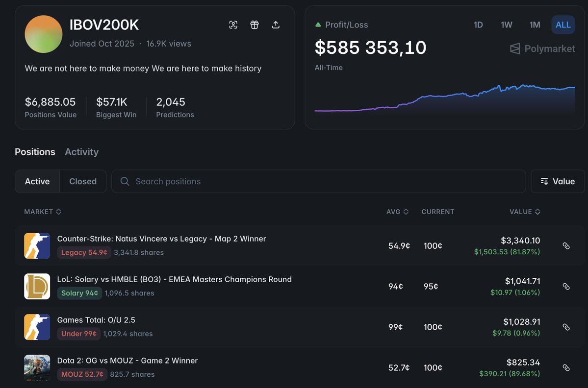Screen dimensions: 588x388
Task: Copy link for Dota 2 OG vs MOUZ position
Action: [x=566, y=368]
